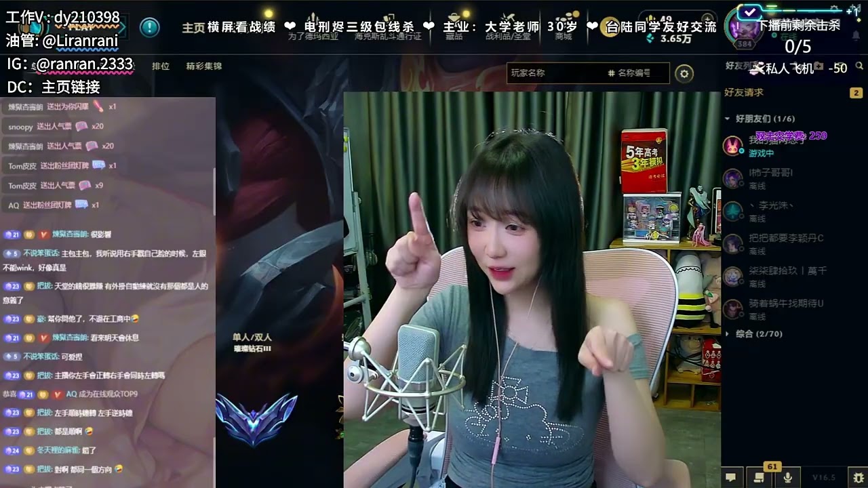Viewport: 868px width, 488px height.
Task: Click avatar of friend 柒柒肆拾玖丨萬千
Action: (x=733, y=276)
